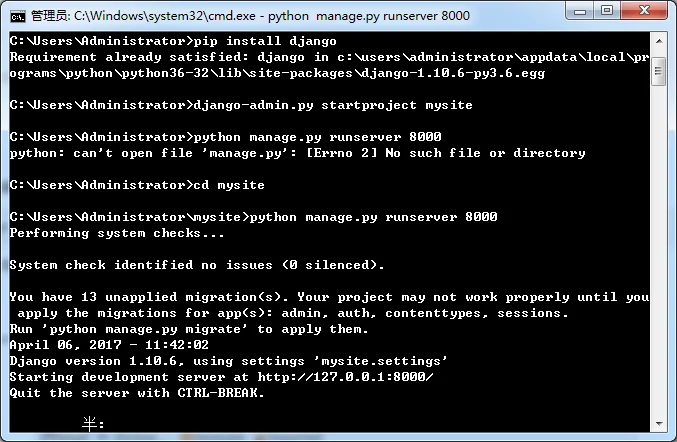
Task: Click the http://127.0.0.1:8000/ server address
Action: click(x=345, y=377)
